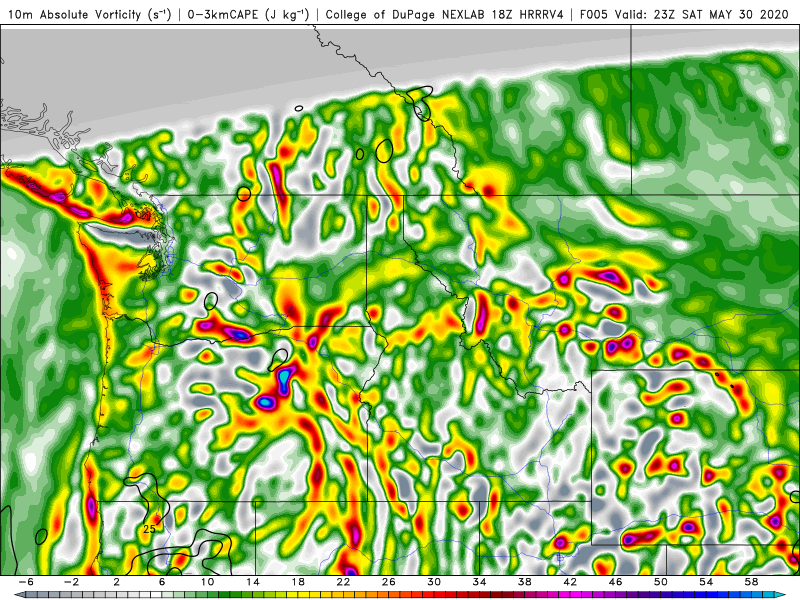Click the gray left-end arrow of colorbar
This screenshot has height=600, width=800.
19,595
